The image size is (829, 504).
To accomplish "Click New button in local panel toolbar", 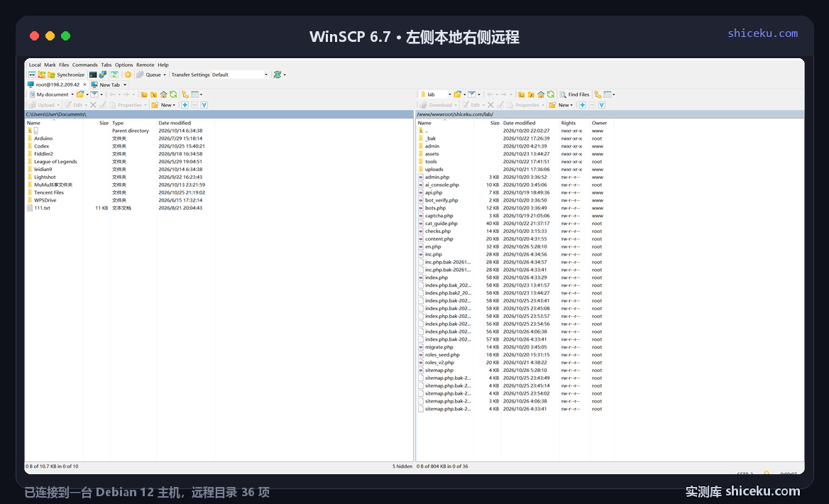I will pyautogui.click(x=163, y=105).
